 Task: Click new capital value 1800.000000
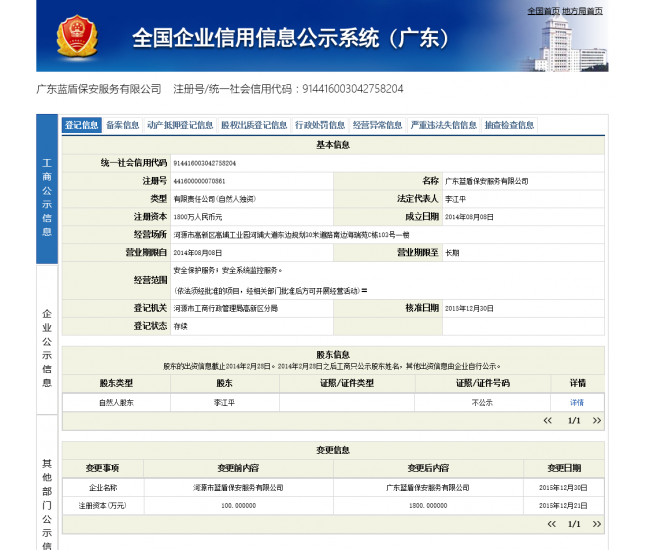coord(428,506)
